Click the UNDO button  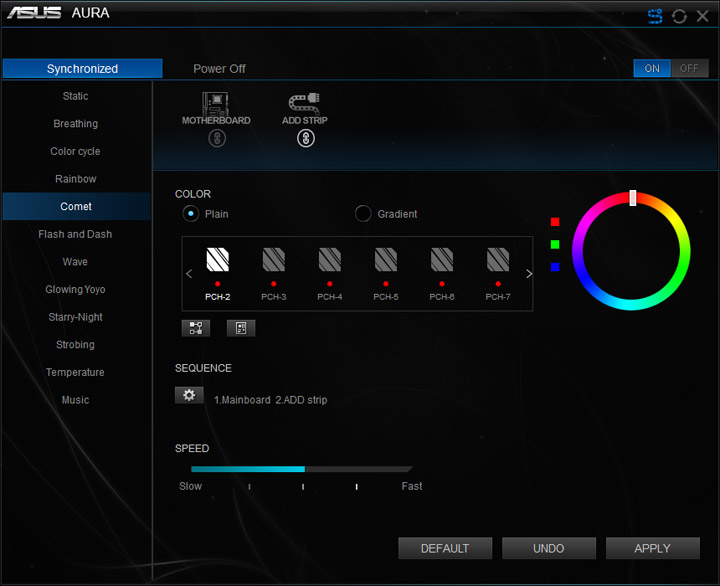point(549,548)
